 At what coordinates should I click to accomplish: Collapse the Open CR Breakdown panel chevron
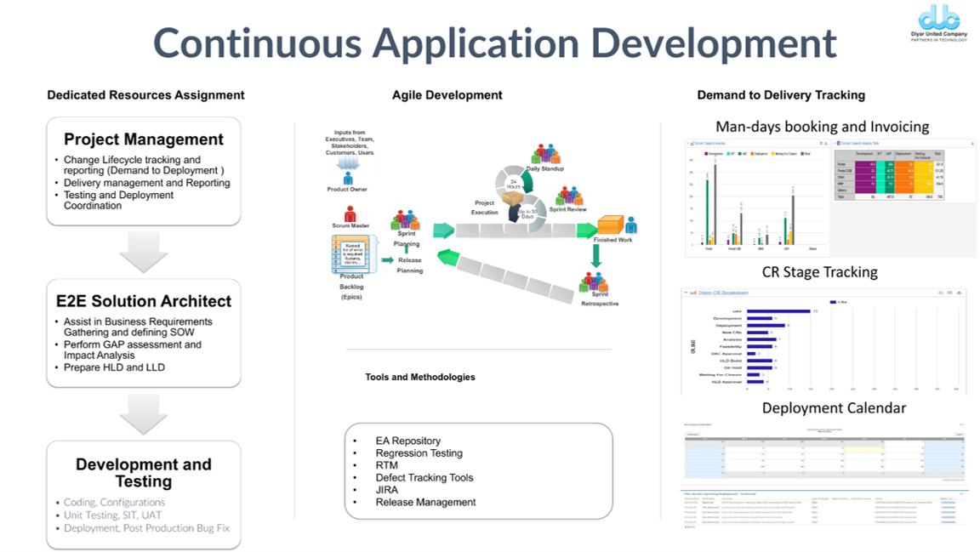pos(687,293)
